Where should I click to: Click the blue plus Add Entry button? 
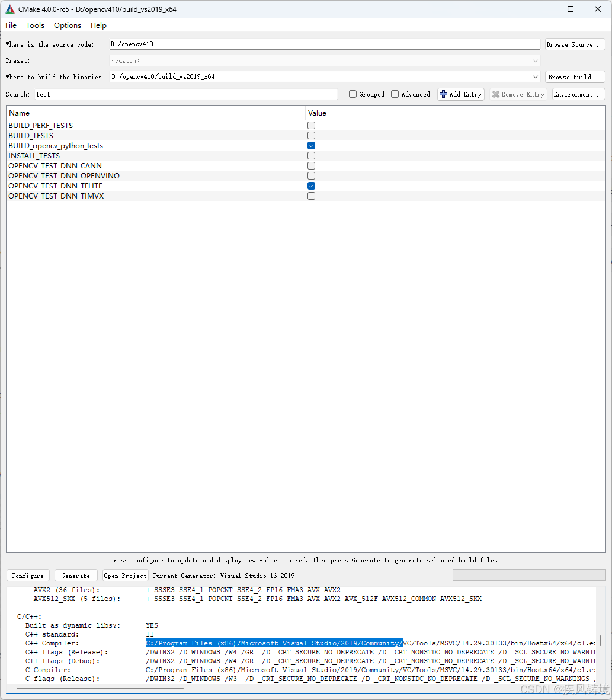tap(461, 94)
